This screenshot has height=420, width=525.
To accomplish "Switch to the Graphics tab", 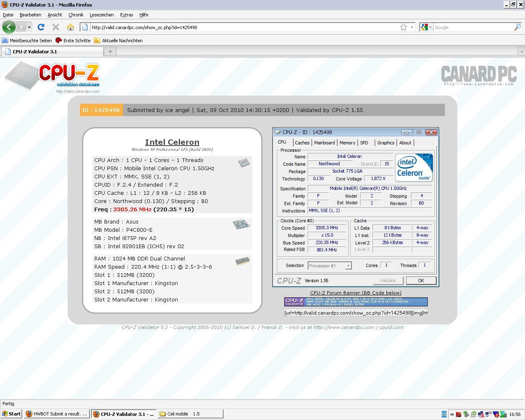I will 386,143.
